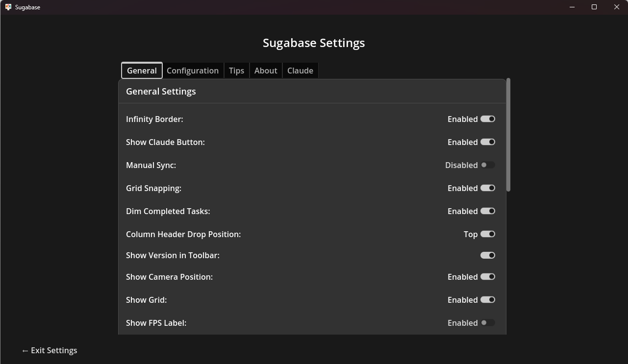Select the General tab
Screen dimensions: 628x364
click(x=142, y=71)
